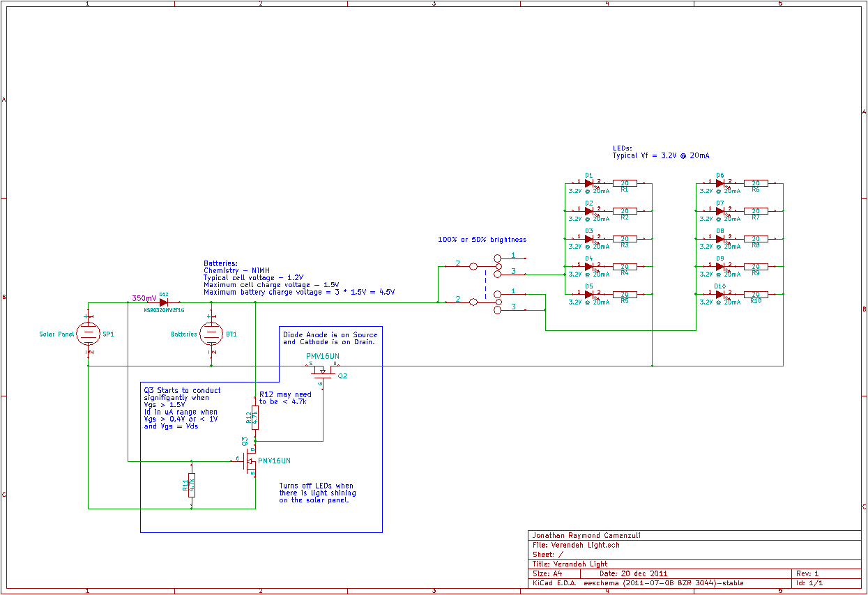
Task: Select the "Turns off LEDs" note text
Action: coord(317,493)
